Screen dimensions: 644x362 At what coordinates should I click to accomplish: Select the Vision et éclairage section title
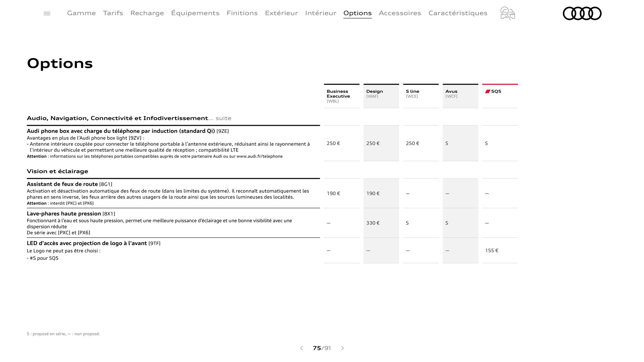coord(57,171)
